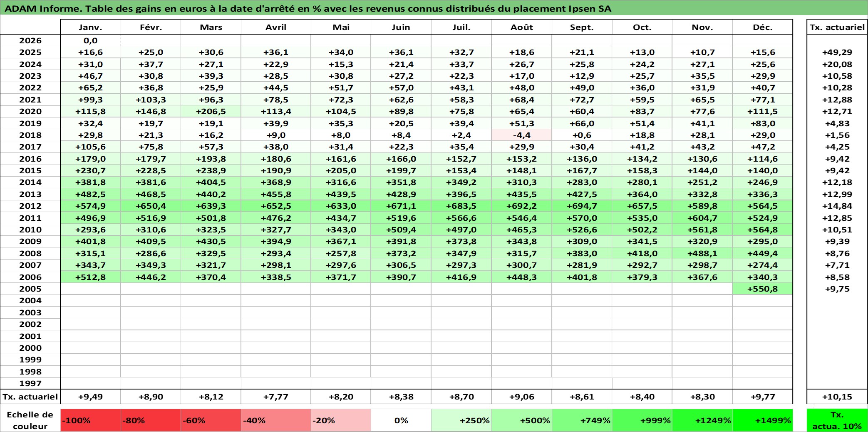The width and height of the screenshot is (868, 432).
Task: Click the Janv. column header
Action: 90,27
